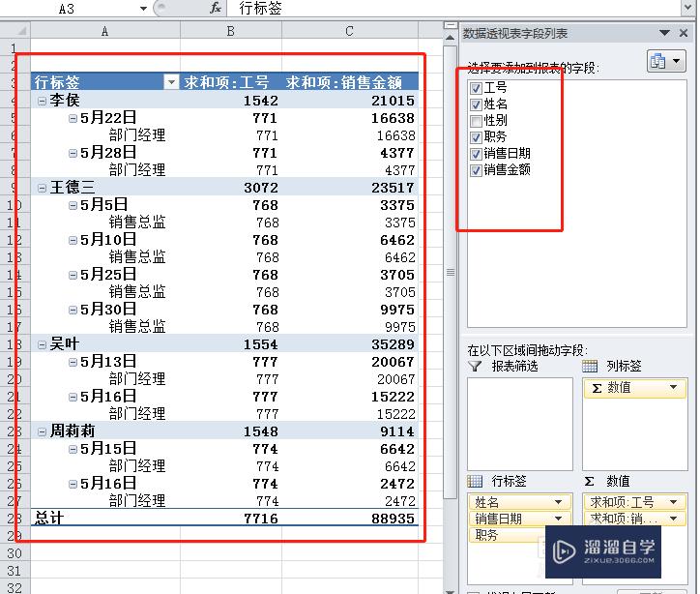Open the Σ 数值 item dropdown in 列标签
This screenshot has width=700, height=594.
[674, 387]
